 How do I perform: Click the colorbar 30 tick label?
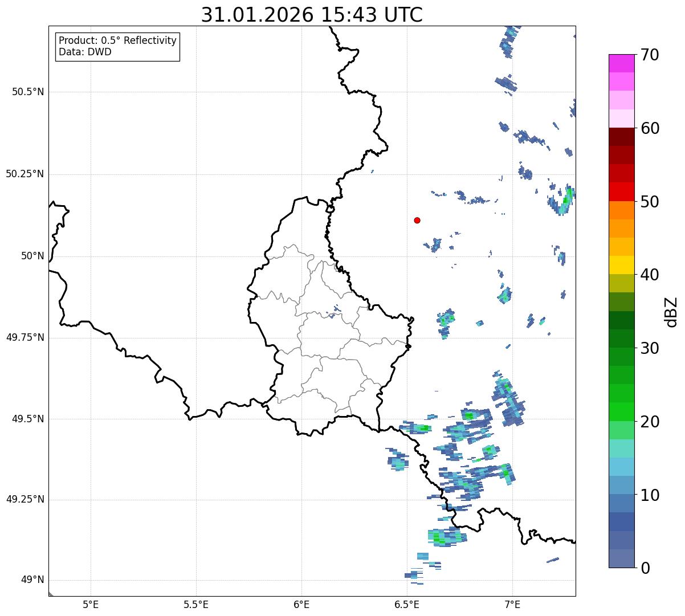click(650, 348)
